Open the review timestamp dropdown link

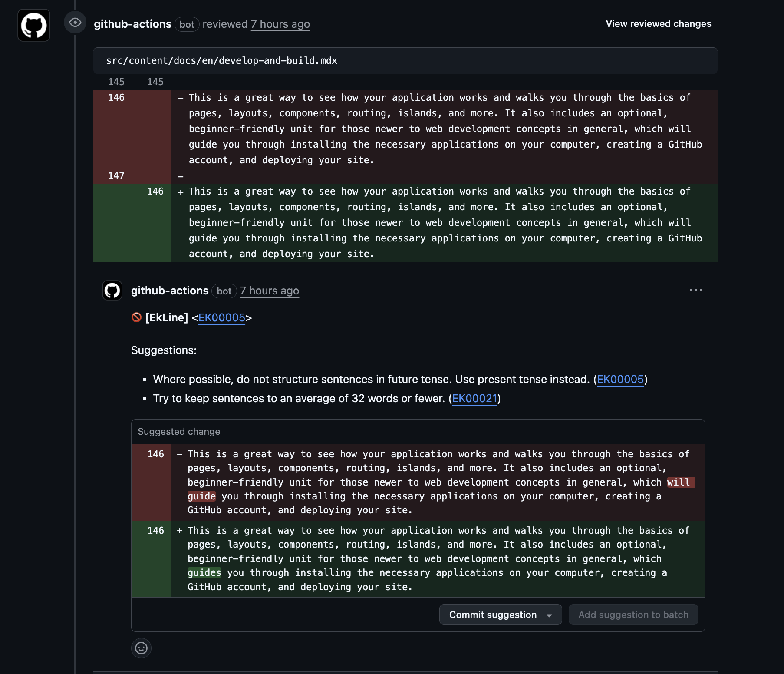pyautogui.click(x=280, y=24)
